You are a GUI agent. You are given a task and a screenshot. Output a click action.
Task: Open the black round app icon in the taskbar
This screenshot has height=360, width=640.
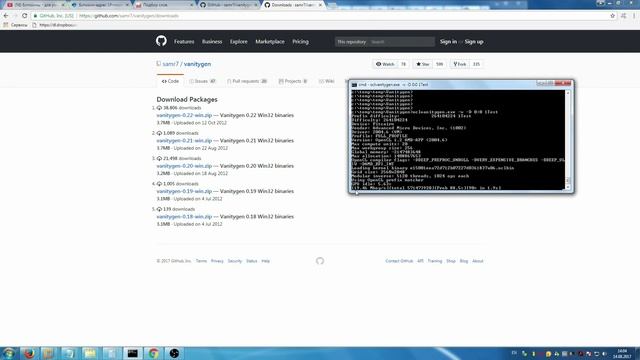coord(174,353)
